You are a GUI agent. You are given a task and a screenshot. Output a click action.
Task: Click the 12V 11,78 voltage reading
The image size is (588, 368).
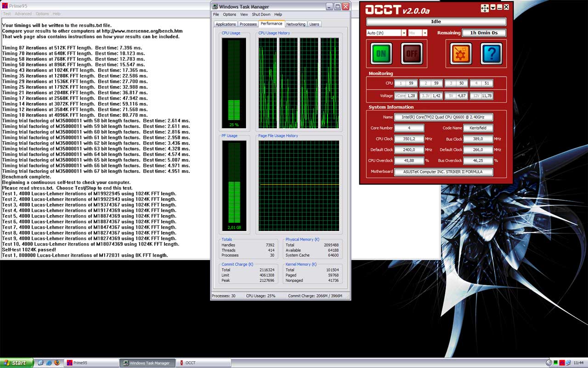tap(481, 96)
